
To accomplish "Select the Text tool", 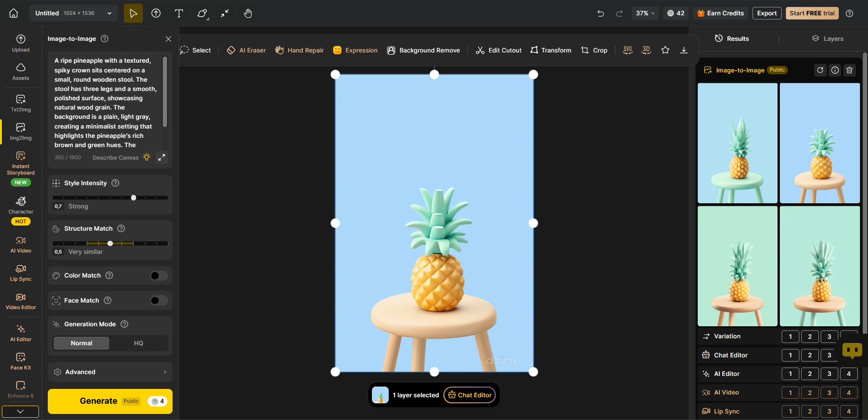I will point(179,13).
